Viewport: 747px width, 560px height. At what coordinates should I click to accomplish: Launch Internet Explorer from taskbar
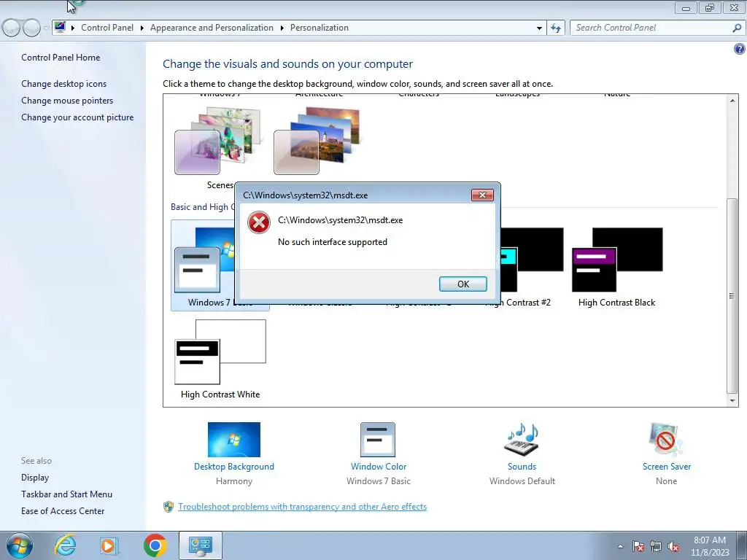[65, 545]
